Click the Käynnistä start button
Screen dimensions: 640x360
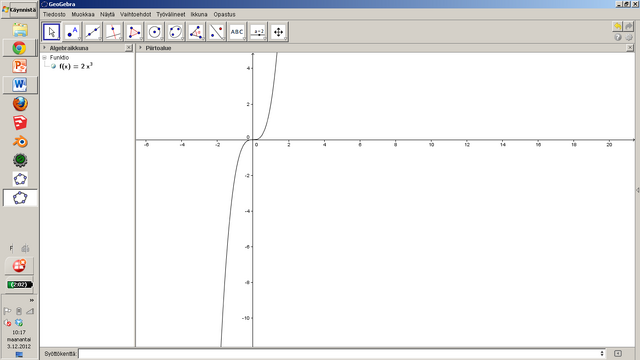pyautogui.click(x=19, y=10)
